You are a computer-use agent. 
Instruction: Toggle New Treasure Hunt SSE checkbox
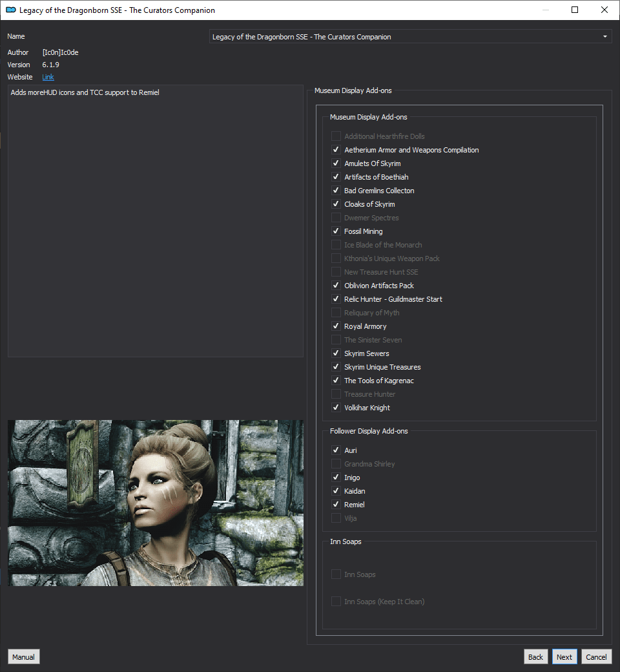[336, 272]
